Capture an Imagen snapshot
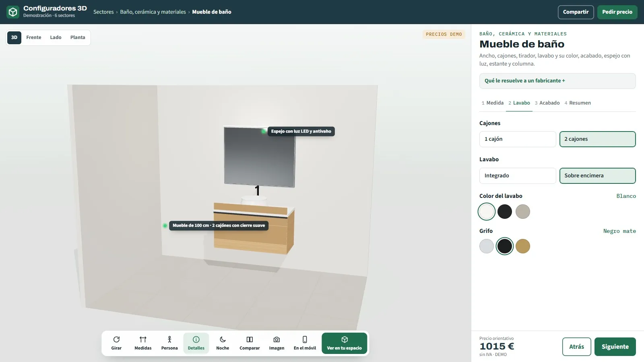644x362 pixels. 277,343
